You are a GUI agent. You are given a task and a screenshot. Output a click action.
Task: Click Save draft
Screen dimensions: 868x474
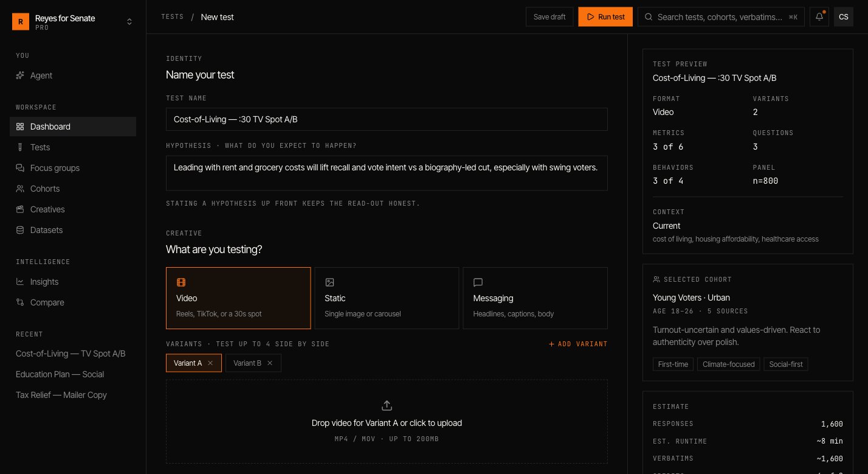click(x=549, y=17)
